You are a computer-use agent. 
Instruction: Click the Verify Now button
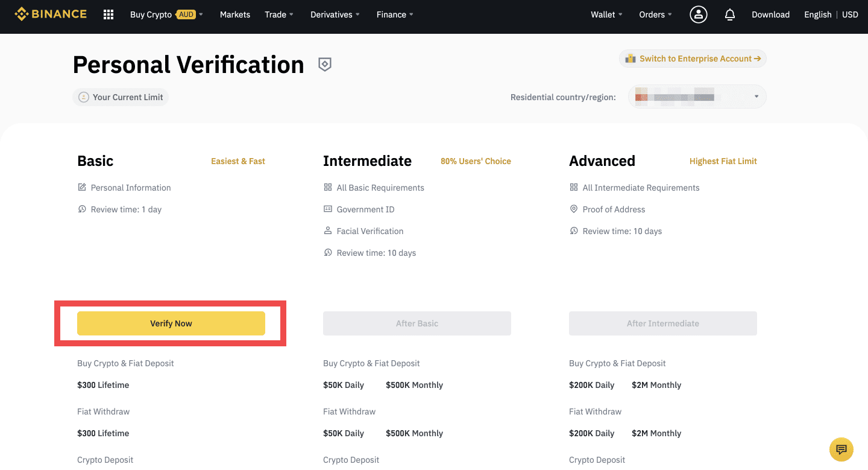coord(171,323)
